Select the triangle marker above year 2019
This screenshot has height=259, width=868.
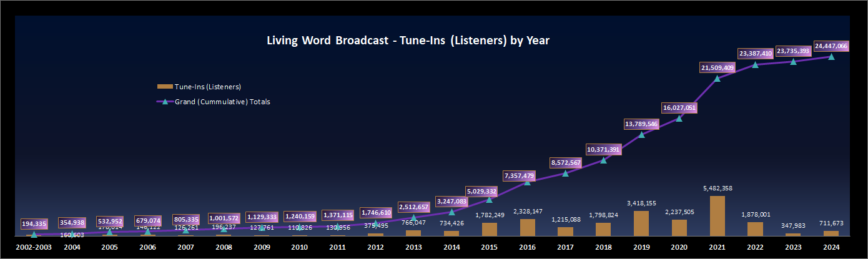pos(641,134)
